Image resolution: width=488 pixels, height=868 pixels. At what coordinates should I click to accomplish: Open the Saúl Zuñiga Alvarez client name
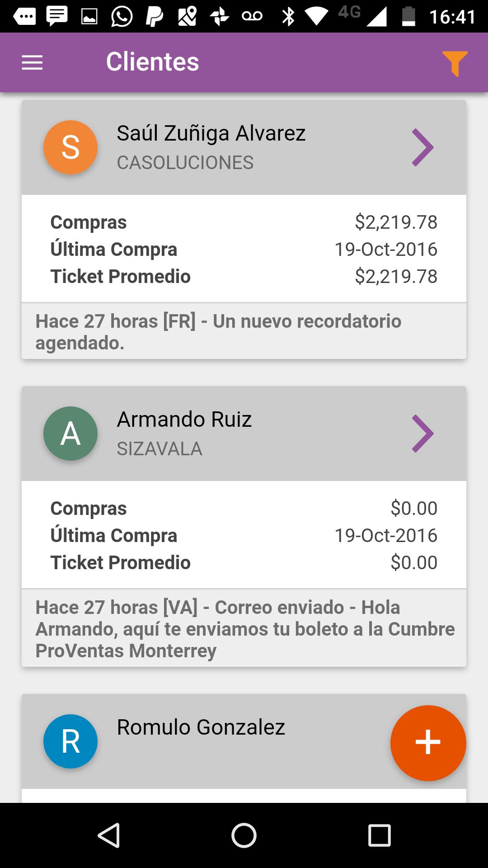pos(211,133)
